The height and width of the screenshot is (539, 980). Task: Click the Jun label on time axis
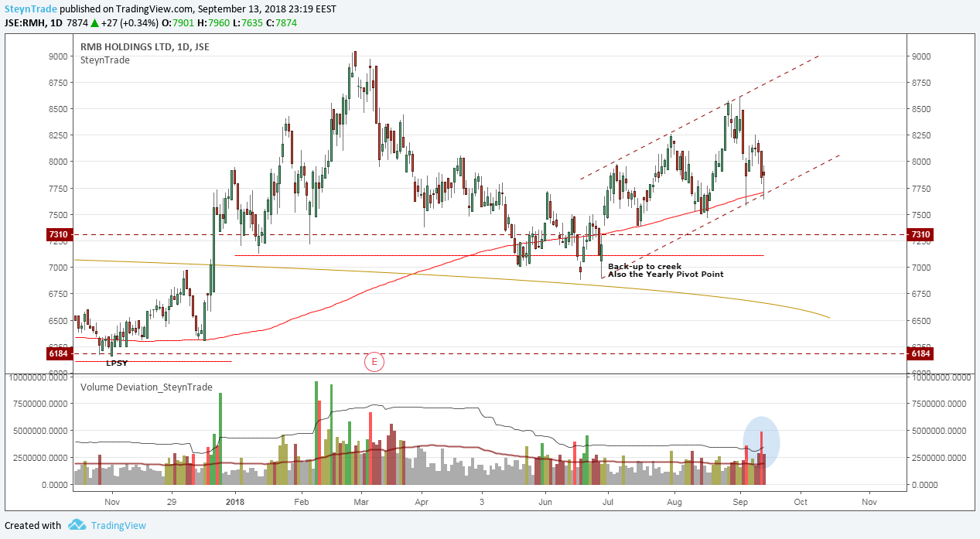coord(544,501)
